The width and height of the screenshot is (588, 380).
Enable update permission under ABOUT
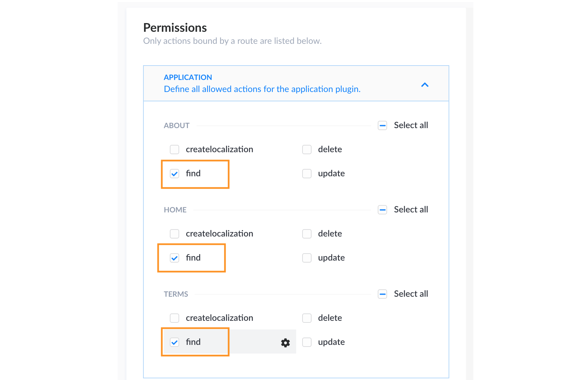click(307, 174)
